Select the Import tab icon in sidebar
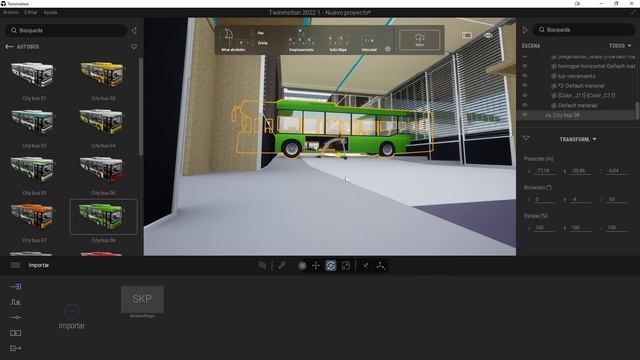The image size is (640, 360). coord(16,287)
